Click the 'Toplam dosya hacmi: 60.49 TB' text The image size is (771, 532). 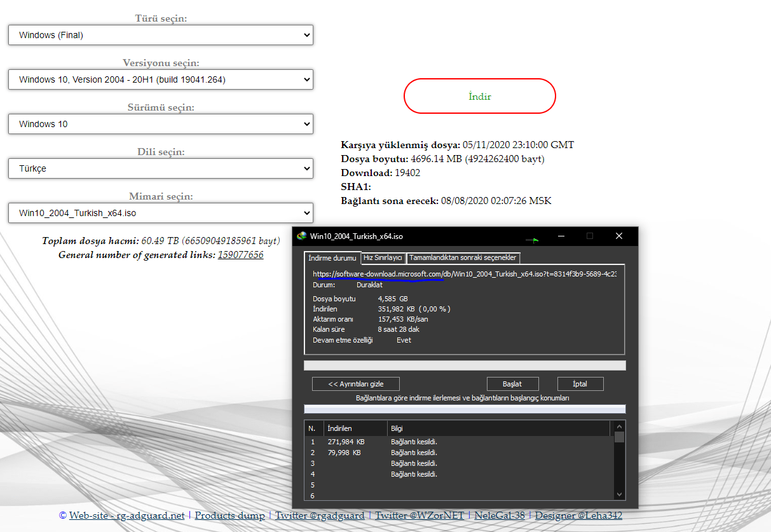[x=161, y=241]
